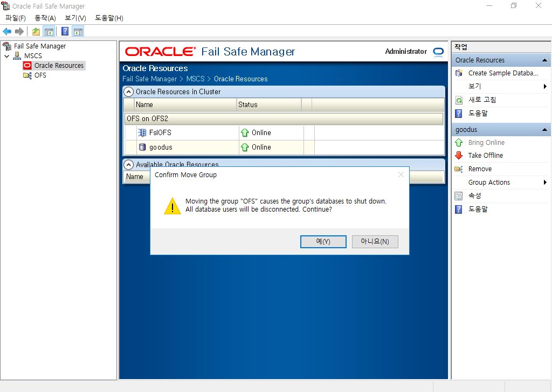552x392 pixels.
Task: Click the red Take Offline arrow icon
Action: coord(459,156)
